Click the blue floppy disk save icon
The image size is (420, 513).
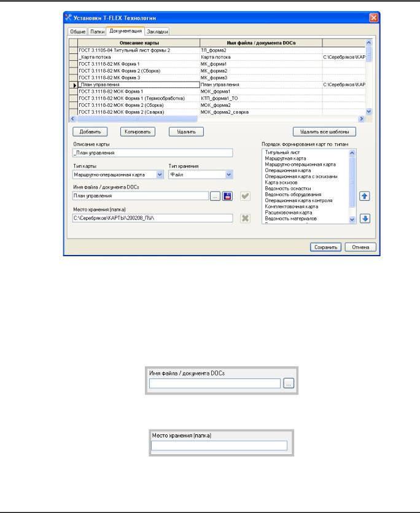(227, 196)
